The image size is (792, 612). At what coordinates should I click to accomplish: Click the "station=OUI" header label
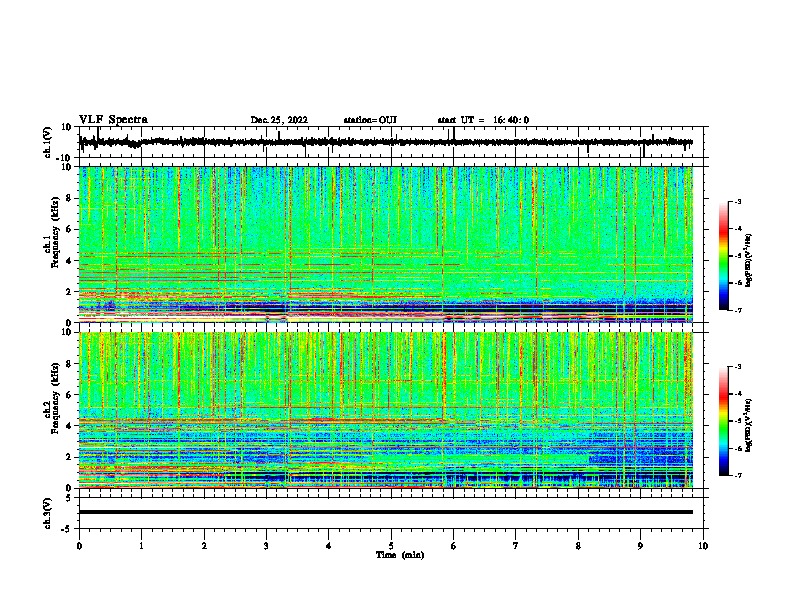[x=370, y=120]
